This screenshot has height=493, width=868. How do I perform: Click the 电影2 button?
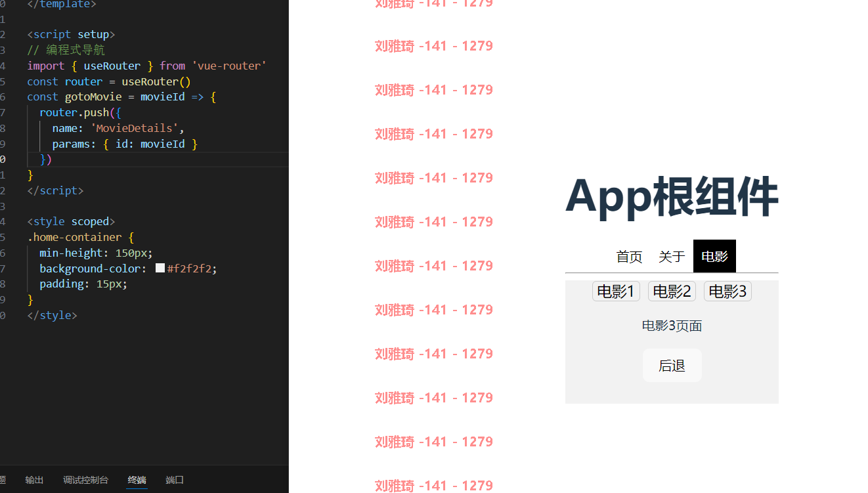672,291
